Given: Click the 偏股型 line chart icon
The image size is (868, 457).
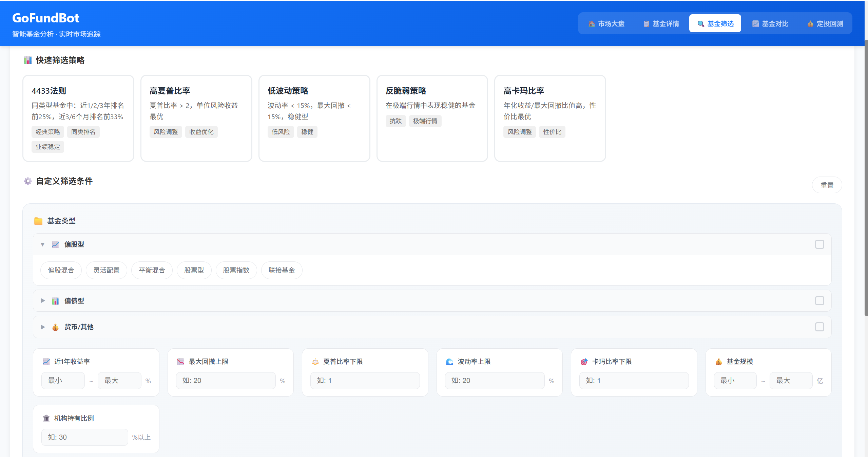Looking at the screenshot, I should [55, 244].
